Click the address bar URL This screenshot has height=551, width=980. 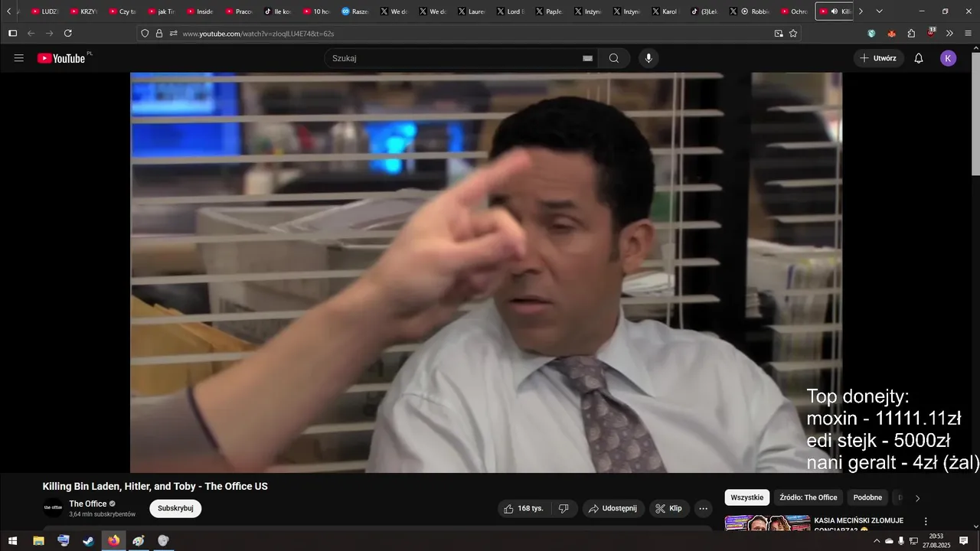pos(258,34)
